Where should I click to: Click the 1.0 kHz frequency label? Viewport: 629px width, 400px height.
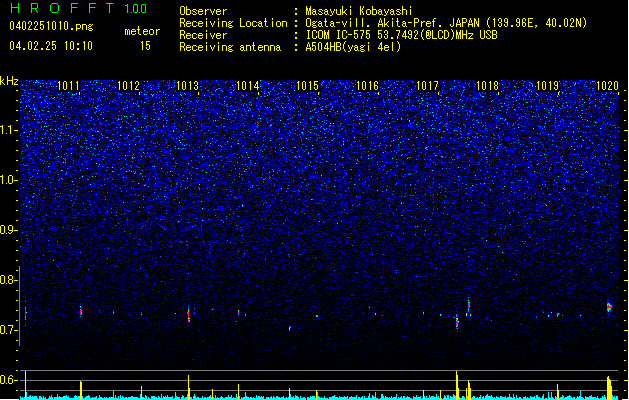click(9, 180)
